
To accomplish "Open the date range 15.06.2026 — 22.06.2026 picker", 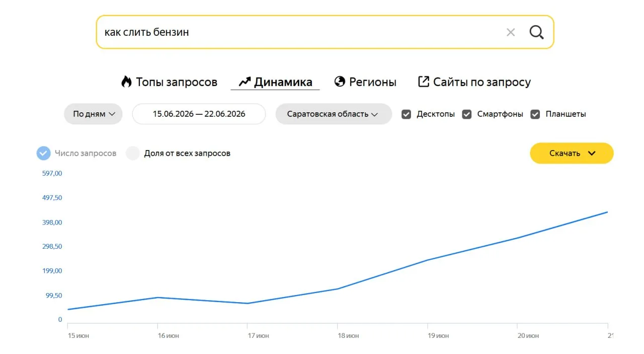I will point(199,114).
